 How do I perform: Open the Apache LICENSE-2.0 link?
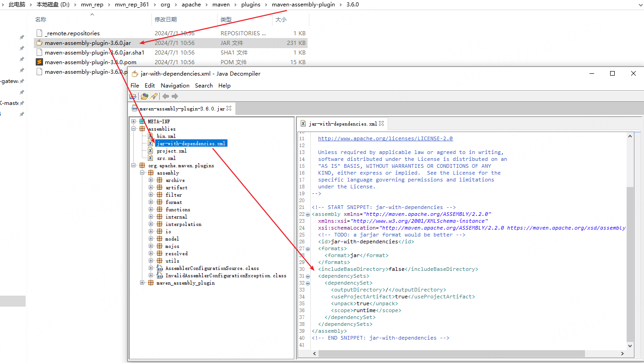pos(385,138)
